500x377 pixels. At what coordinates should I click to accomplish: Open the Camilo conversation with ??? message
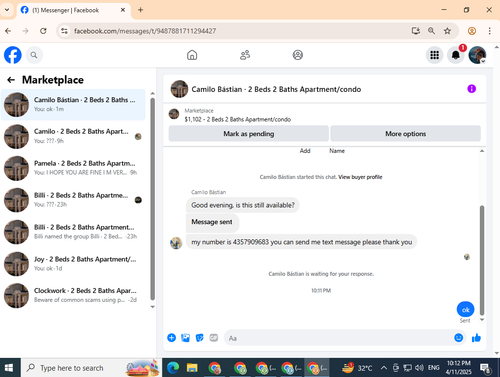click(x=73, y=136)
